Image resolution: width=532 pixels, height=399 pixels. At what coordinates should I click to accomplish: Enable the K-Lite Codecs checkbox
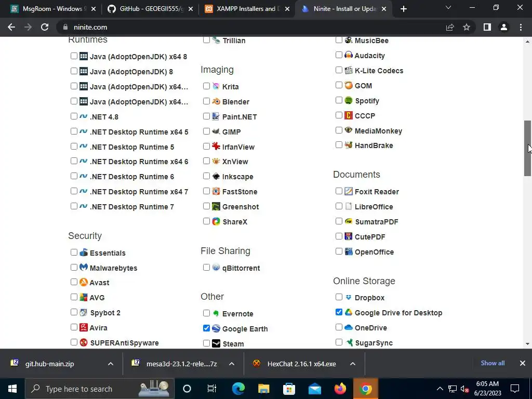pos(339,70)
